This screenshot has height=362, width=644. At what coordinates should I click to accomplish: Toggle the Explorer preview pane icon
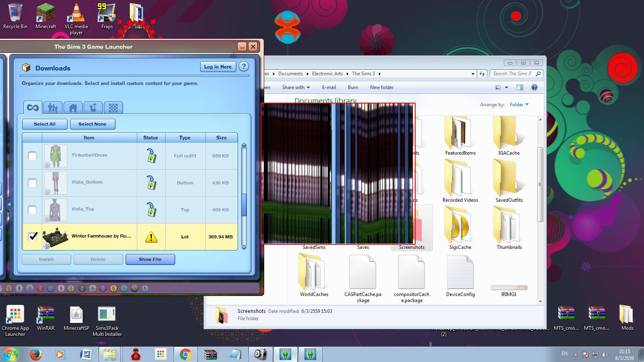pyautogui.click(x=520, y=87)
